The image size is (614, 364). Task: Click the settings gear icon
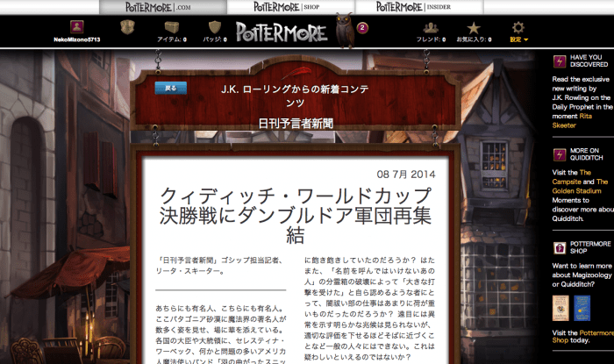[518, 27]
